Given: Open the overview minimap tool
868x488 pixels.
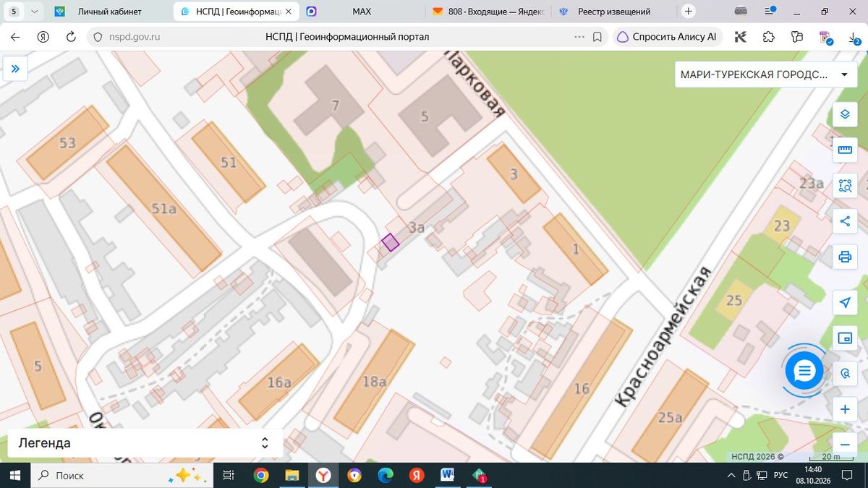Looking at the screenshot, I should [844, 338].
